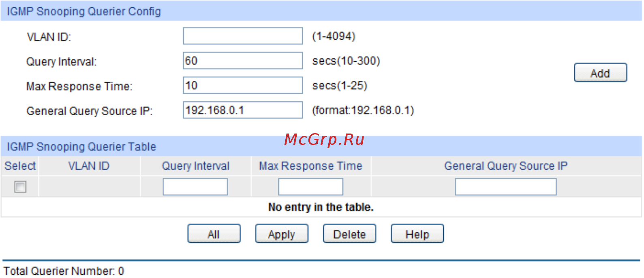Focus the Query Interval field showing 60
The height and width of the screenshot is (278, 644).
click(x=243, y=60)
